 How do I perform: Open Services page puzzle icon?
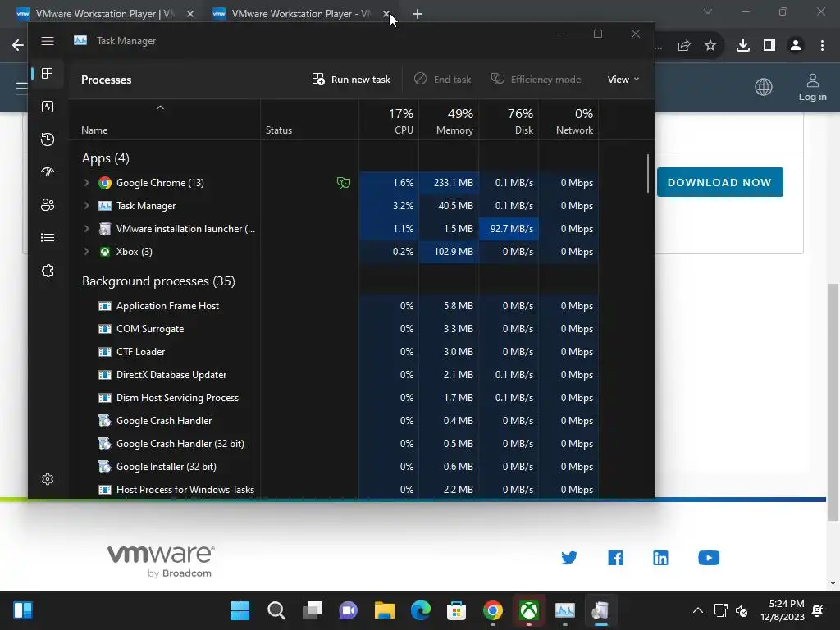pos(48,271)
